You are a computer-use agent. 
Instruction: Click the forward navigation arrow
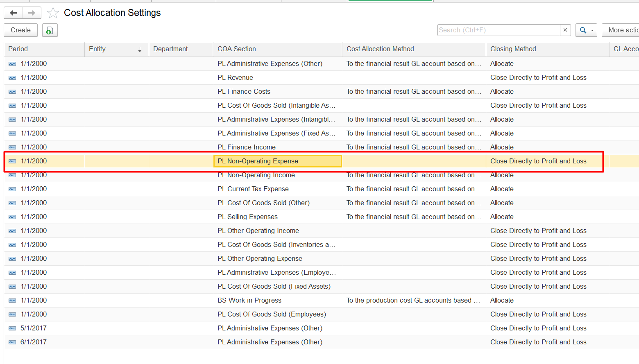(32, 13)
